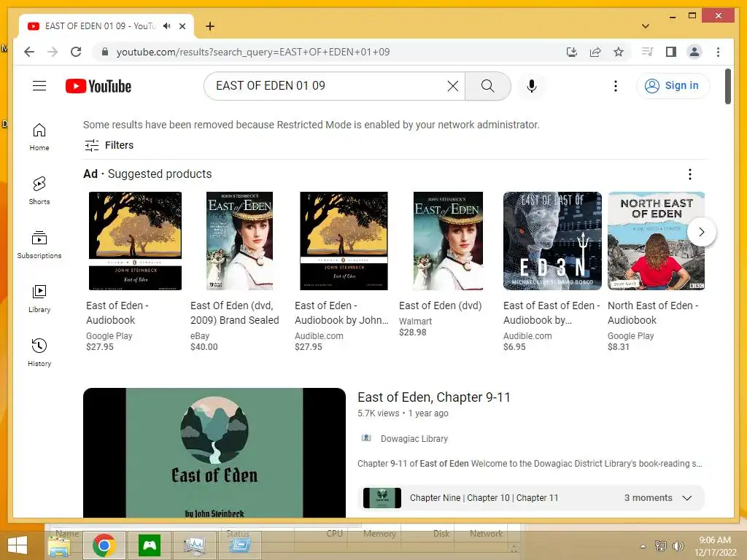The width and height of the screenshot is (747, 560).
Task: Show next suggested products with arrow
Action: (x=701, y=232)
